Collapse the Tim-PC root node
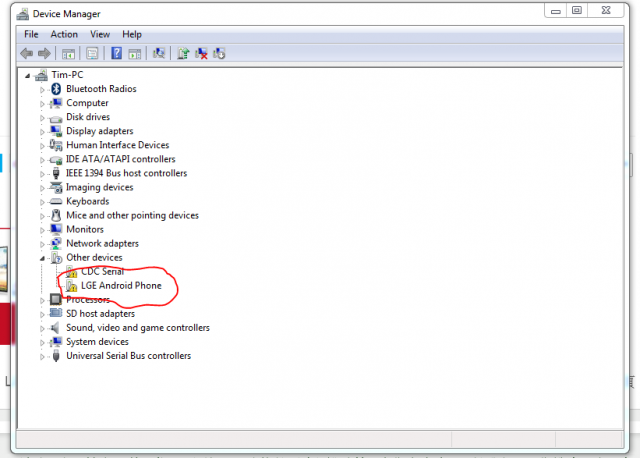The height and width of the screenshot is (458, 640). pos(27,76)
